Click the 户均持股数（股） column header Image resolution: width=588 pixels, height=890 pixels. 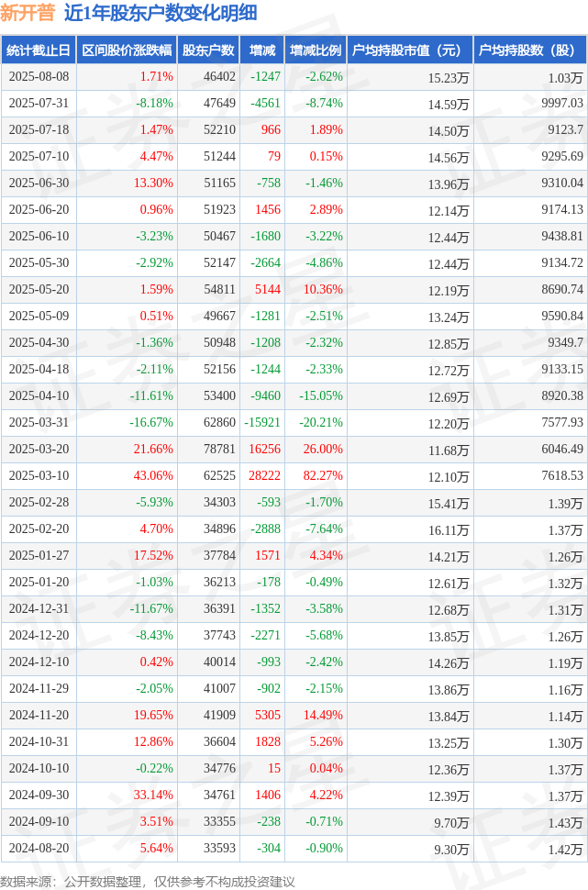pyautogui.click(x=531, y=50)
